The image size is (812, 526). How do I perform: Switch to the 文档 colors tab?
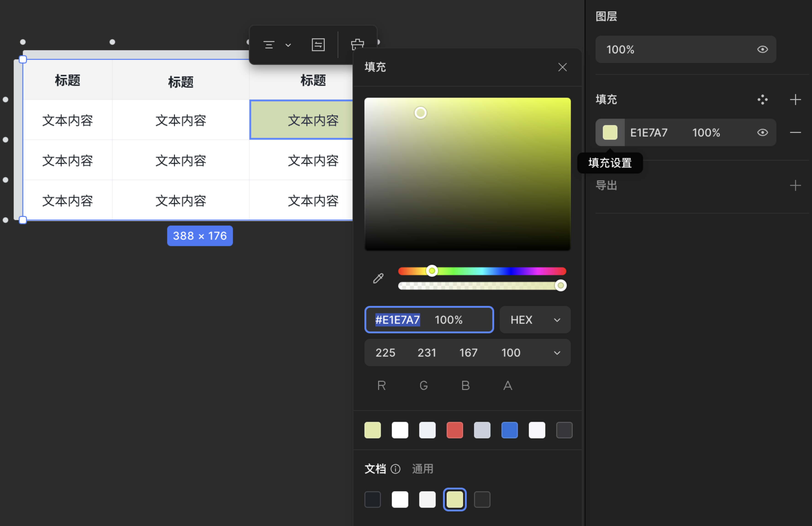click(375, 469)
